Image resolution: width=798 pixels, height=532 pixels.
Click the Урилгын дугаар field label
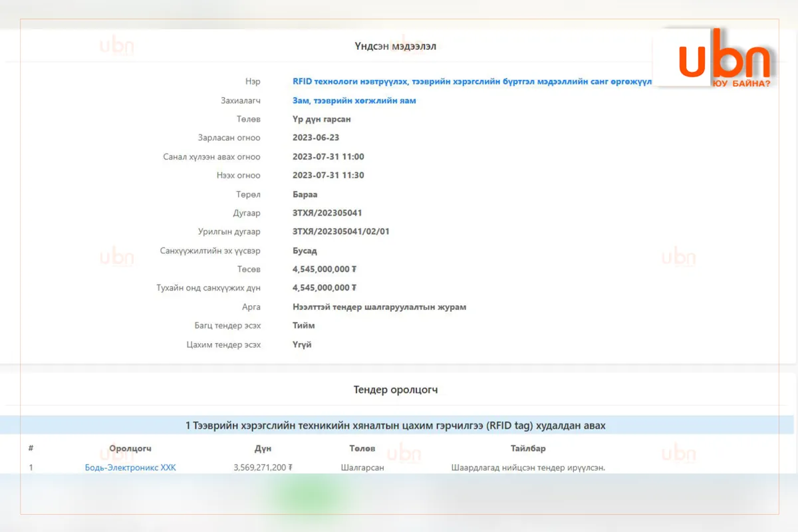pyautogui.click(x=229, y=232)
